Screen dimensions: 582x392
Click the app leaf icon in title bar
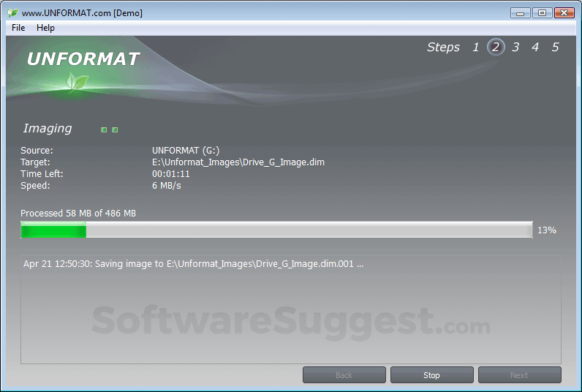12,12
